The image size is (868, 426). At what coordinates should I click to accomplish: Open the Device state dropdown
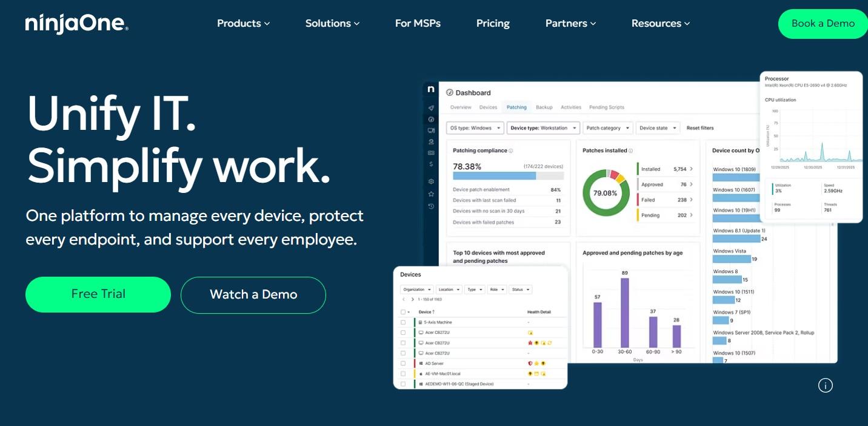(x=657, y=128)
